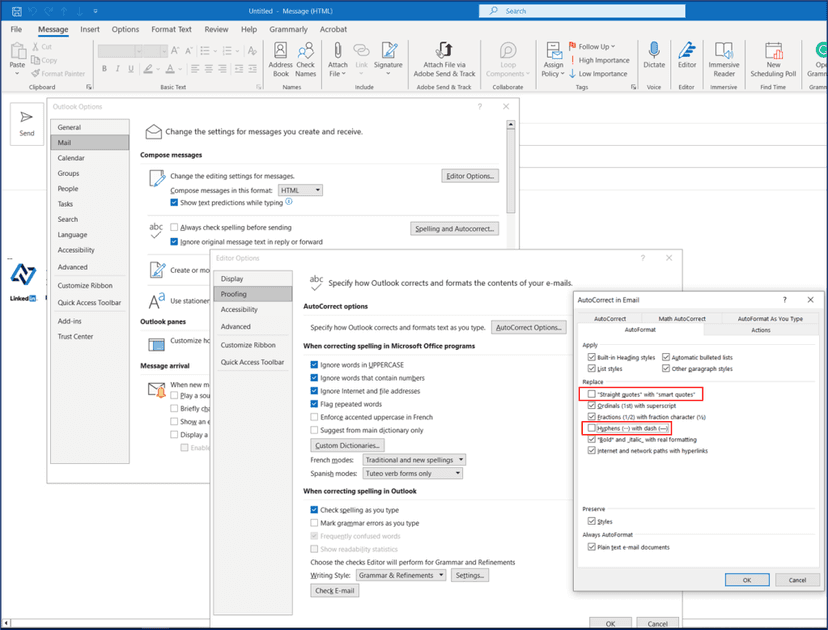The height and width of the screenshot is (630, 828).
Task: Enable "Straight quotes" with "smart quotes" checkbox
Action: click(592, 394)
